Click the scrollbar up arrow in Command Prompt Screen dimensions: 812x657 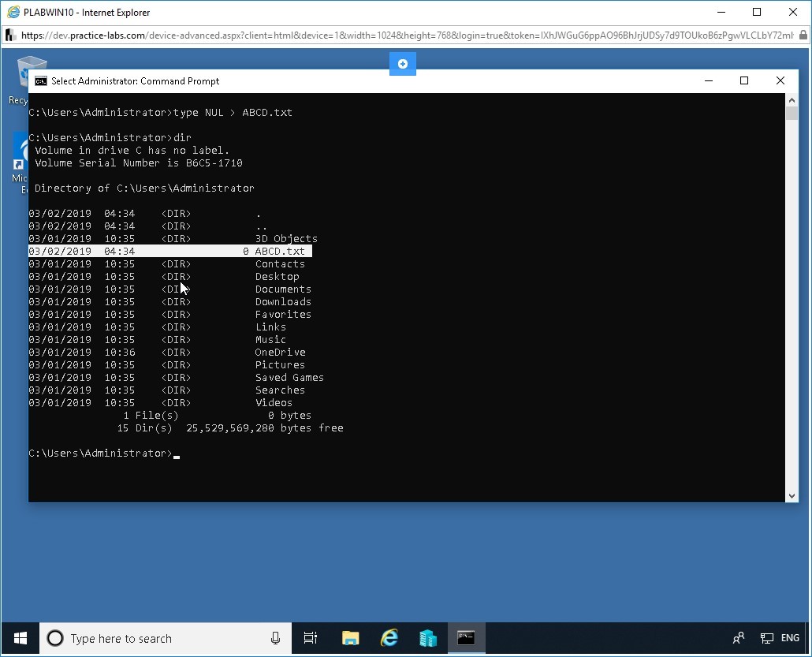pyautogui.click(x=792, y=100)
